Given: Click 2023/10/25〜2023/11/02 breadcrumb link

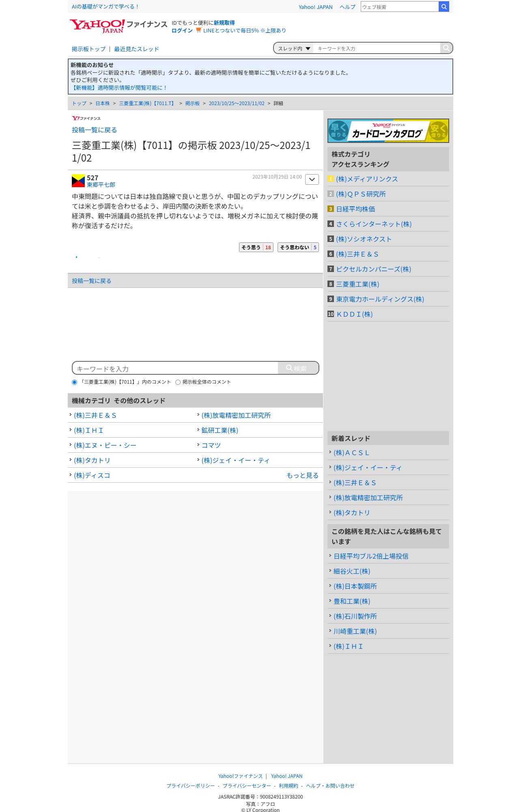Looking at the screenshot, I should point(237,104).
